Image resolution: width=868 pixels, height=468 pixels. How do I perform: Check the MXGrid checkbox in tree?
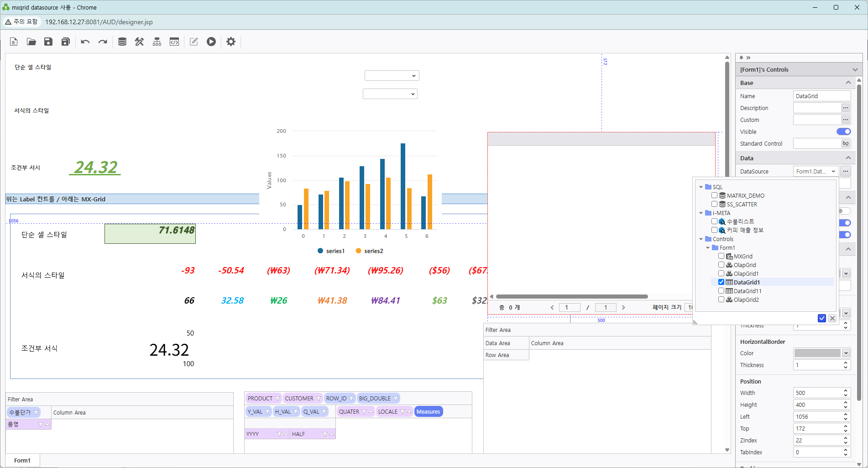tap(721, 256)
